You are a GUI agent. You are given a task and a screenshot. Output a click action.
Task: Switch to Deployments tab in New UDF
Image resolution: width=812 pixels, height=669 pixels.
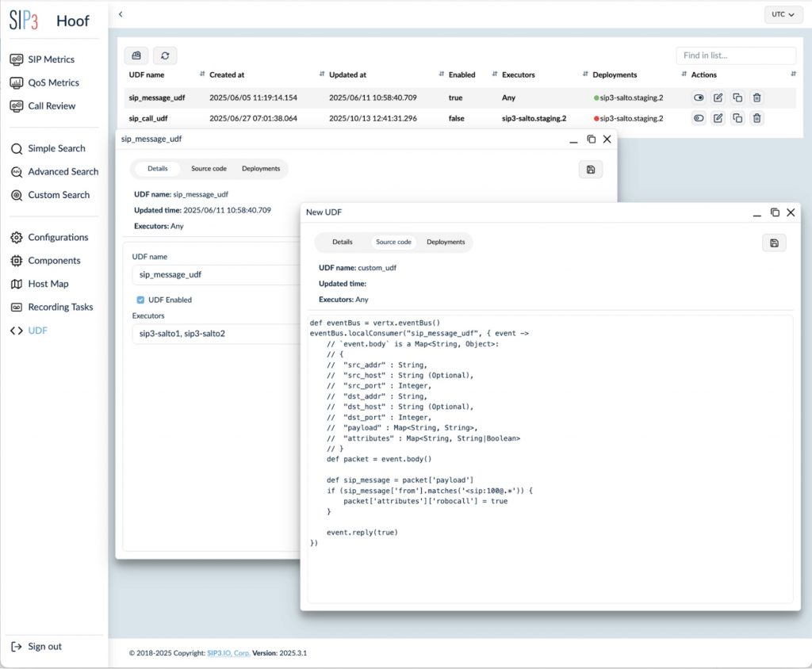tap(446, 242)
